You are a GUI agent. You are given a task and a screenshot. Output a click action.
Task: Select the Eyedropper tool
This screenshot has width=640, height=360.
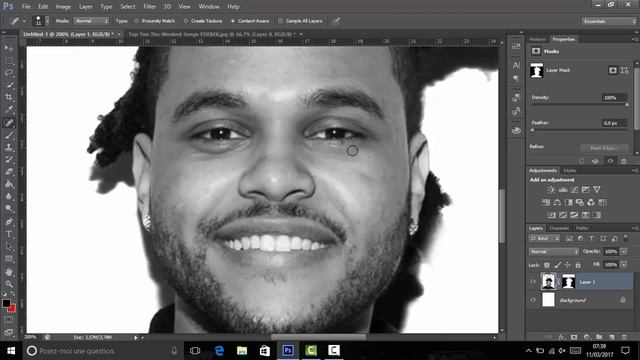[9, 110]
